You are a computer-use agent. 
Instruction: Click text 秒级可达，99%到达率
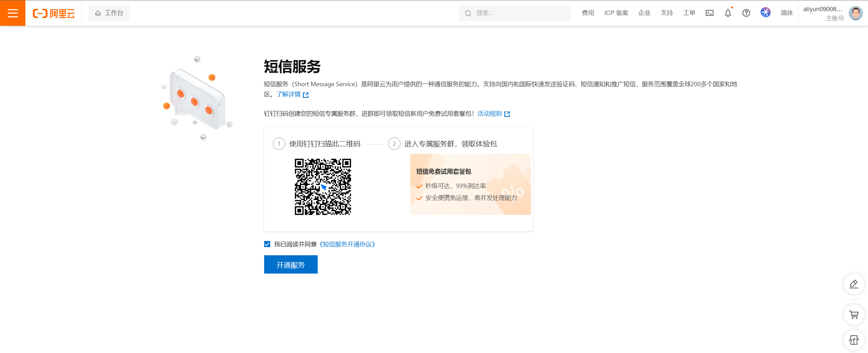click(456, 186)
